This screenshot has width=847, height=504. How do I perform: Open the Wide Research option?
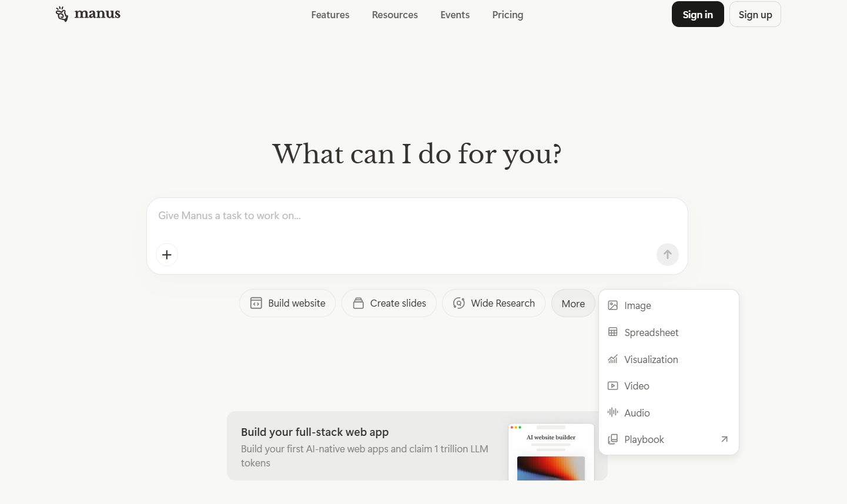pos(493,303)
